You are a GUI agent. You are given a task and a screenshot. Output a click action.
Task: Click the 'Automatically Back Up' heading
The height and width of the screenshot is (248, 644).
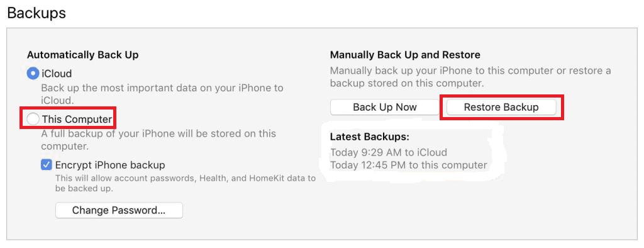[83, 55]
